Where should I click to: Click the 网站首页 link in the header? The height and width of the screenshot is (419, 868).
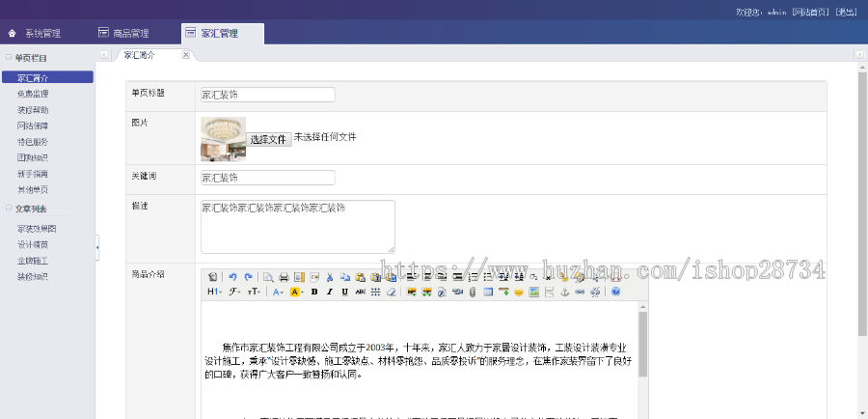click(811, 13)
